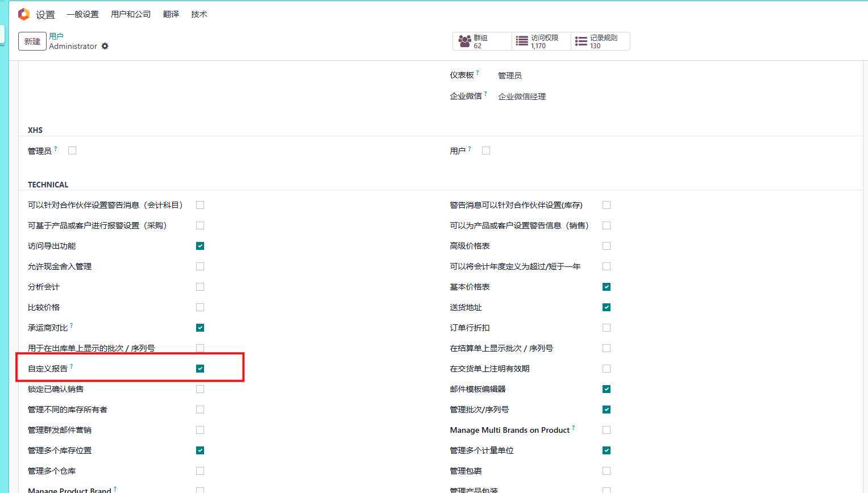This screenshot has width=868, height=493.
Task: Open 群组 62 stat button
Action: (x=482, y=41)
